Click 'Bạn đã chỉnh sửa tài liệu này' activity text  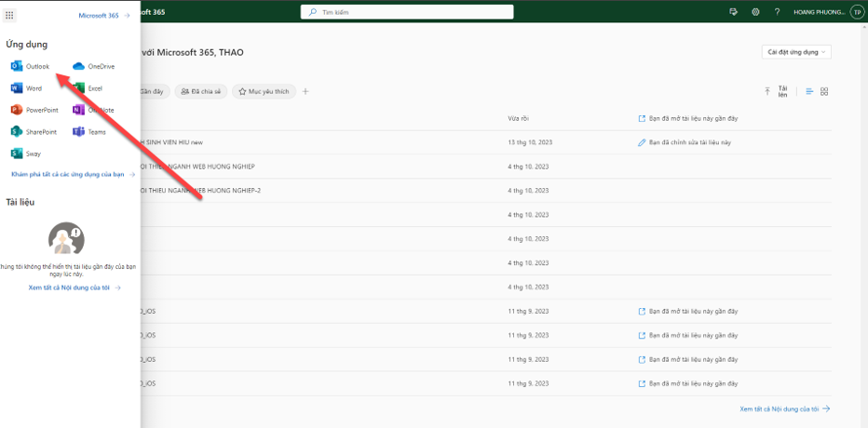pos(690,142)
